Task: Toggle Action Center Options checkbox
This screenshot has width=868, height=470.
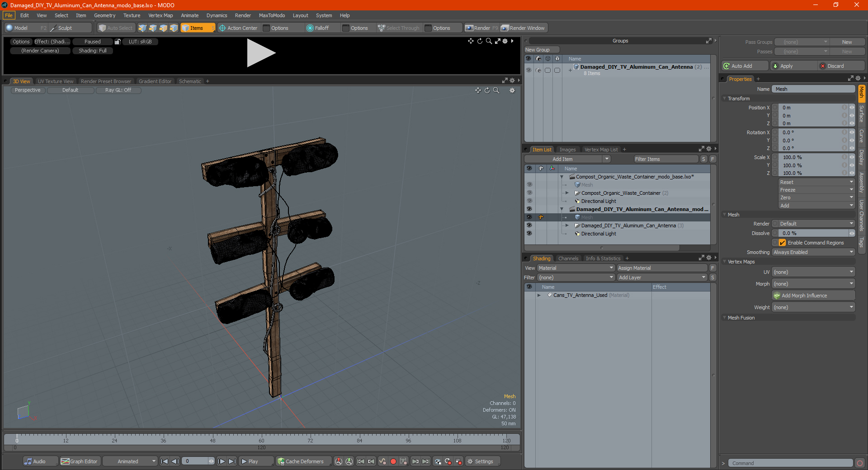Action: coord(266,28)
